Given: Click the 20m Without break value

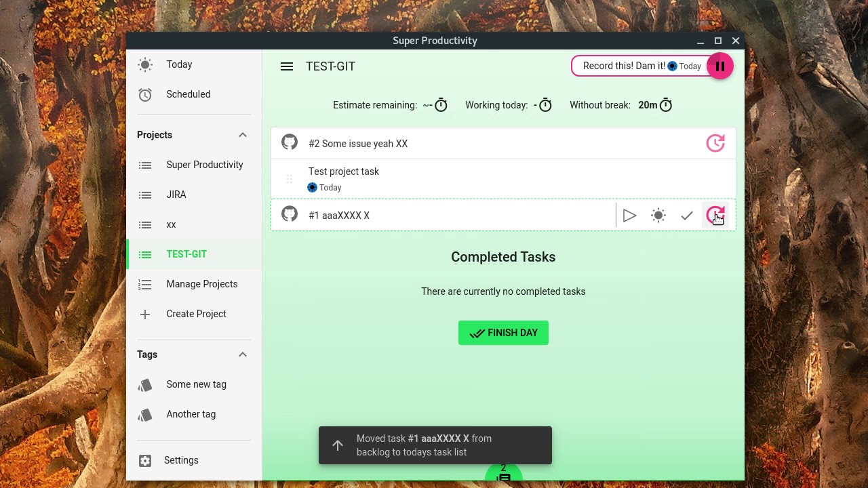Looking at the screenshot, I should click(x=648, y=105).
